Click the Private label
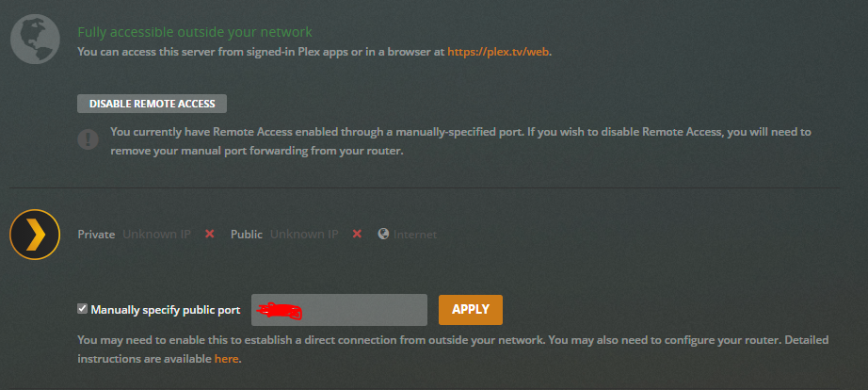This screenshot has height=390, width=868. point(96,234)
